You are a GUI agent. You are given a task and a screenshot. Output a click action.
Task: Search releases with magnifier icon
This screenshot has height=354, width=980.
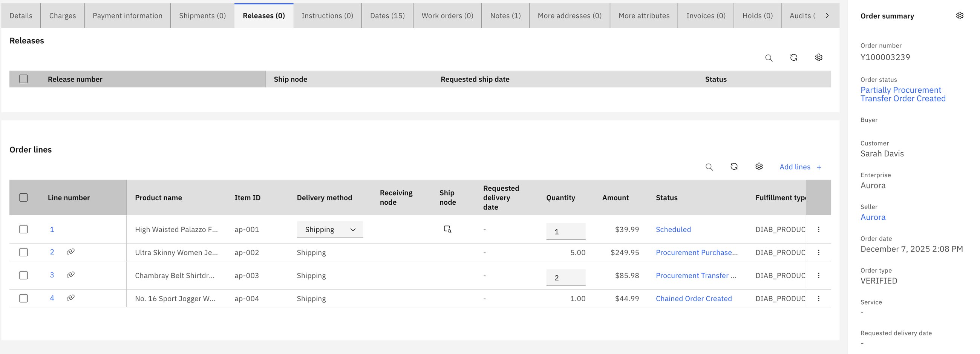(769, 58)
